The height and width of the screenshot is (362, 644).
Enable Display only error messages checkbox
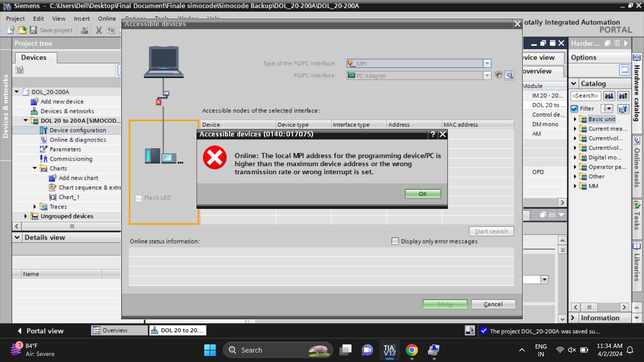[x=395, y=241]
